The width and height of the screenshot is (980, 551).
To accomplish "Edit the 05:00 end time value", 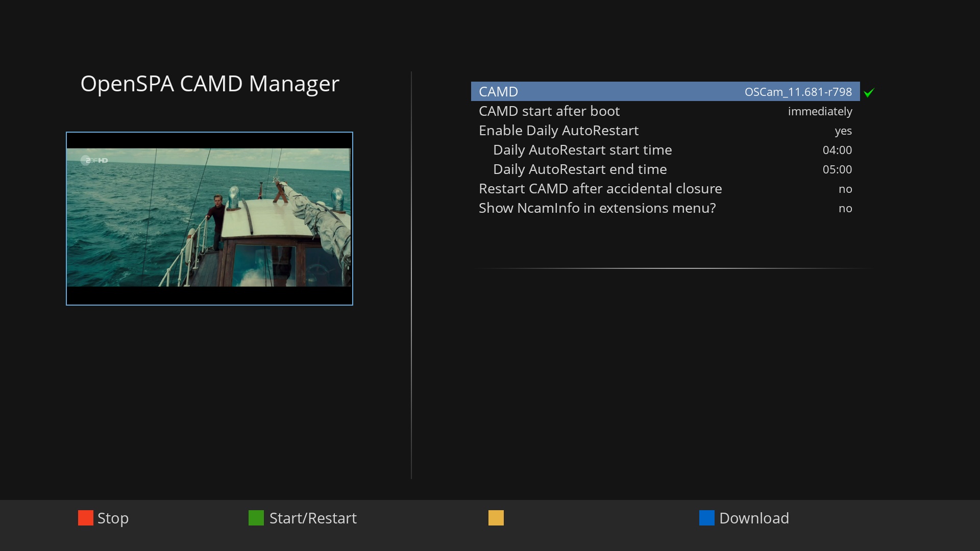I will pos(837,169).
